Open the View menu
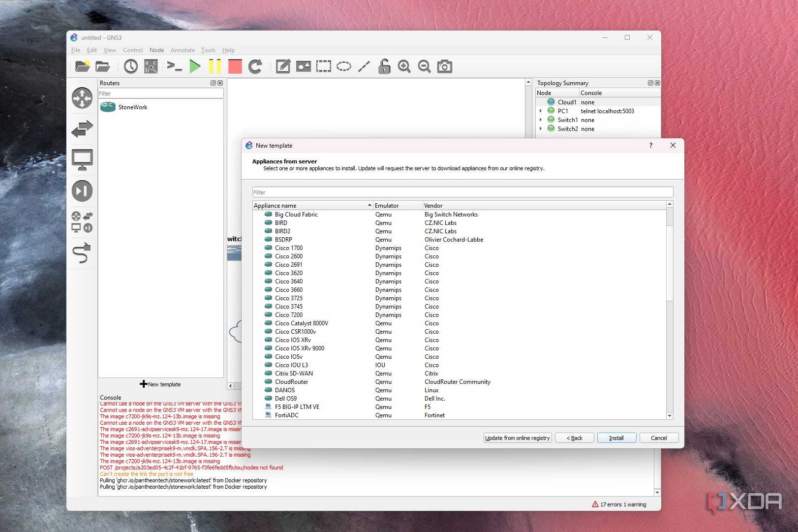This screenshot has width=798, height=532. [110, 50]
